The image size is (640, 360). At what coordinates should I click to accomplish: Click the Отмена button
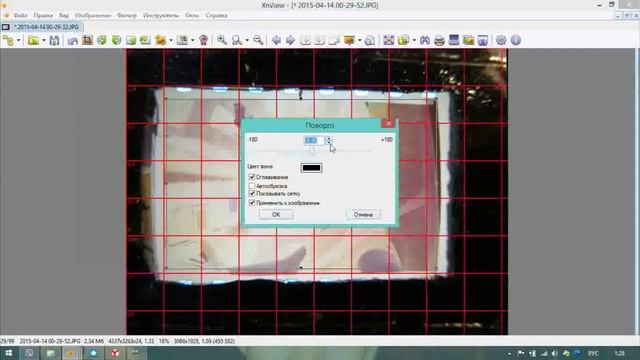363,214
